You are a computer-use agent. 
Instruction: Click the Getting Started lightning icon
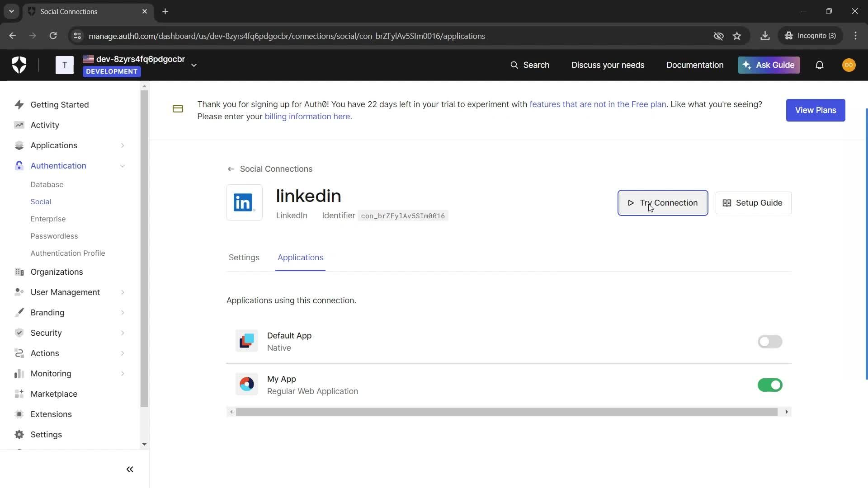coord(19,105)
